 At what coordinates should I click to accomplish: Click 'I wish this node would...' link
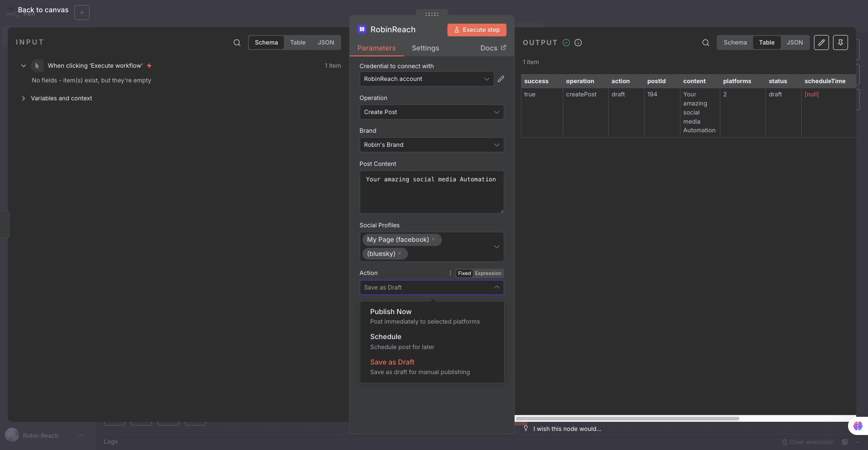(567, 429)
